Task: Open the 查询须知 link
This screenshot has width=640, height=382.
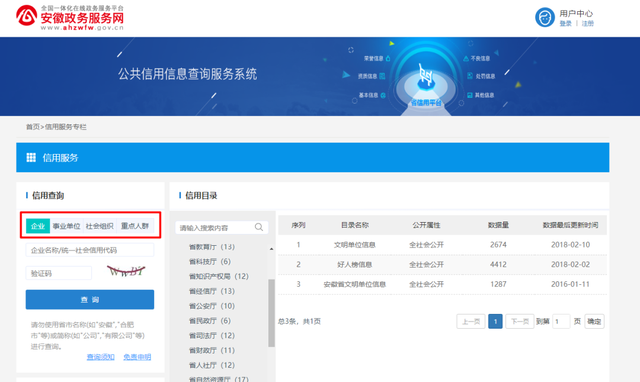Action: click(100, 357)
